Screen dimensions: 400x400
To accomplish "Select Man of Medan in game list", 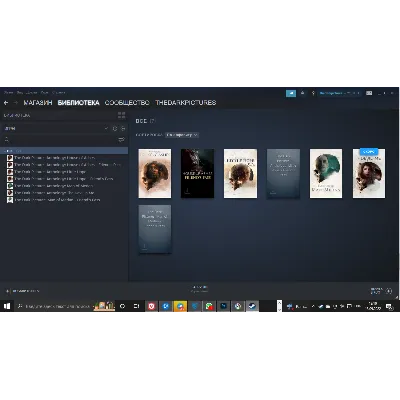I will tap(50, 186).
